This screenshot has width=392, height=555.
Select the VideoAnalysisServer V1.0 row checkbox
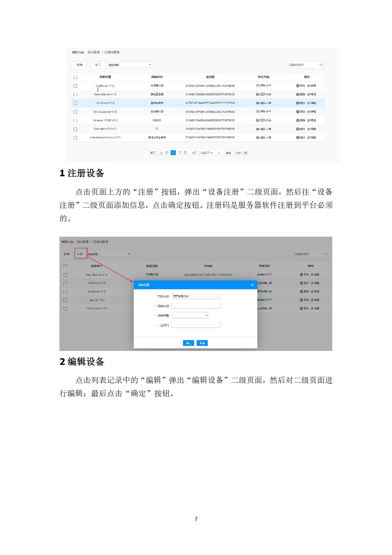[x=75, y=138]
